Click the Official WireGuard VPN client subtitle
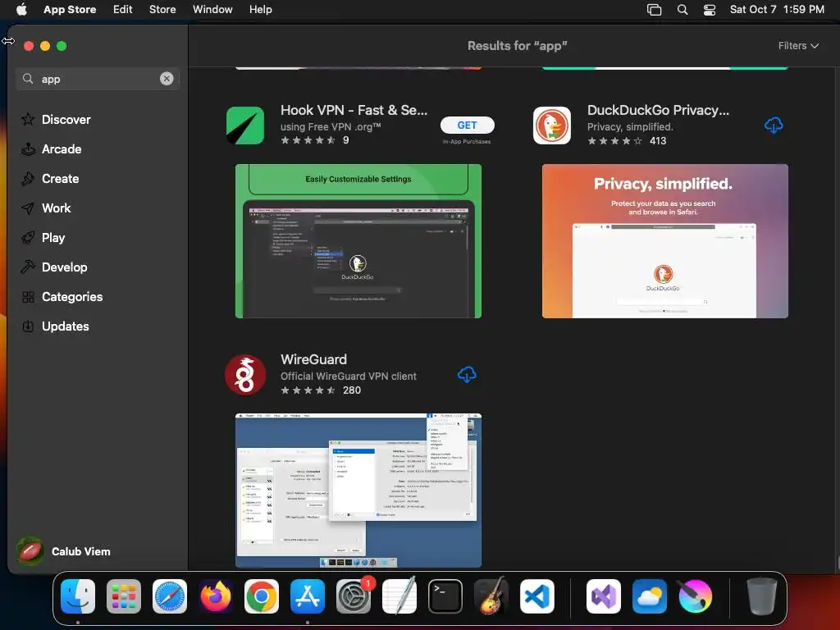The width and height of the screenshot is (840, 630). [348, 376]
